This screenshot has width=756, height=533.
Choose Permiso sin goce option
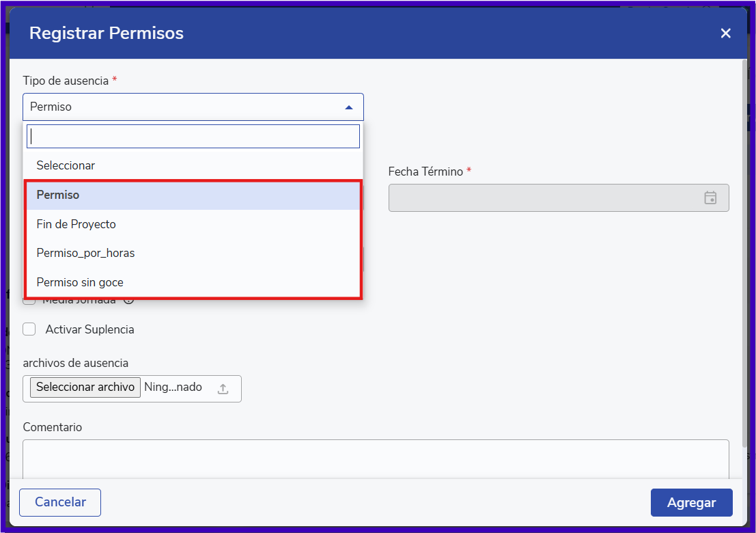pos(80,282)
